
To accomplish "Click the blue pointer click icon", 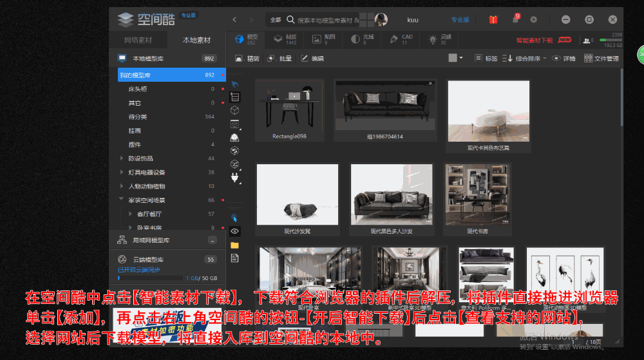I will click(x=234, y=218).
